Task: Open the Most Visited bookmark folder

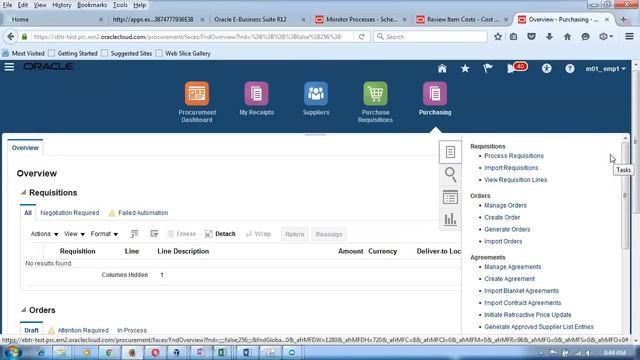Action: [x=23, y=53]
